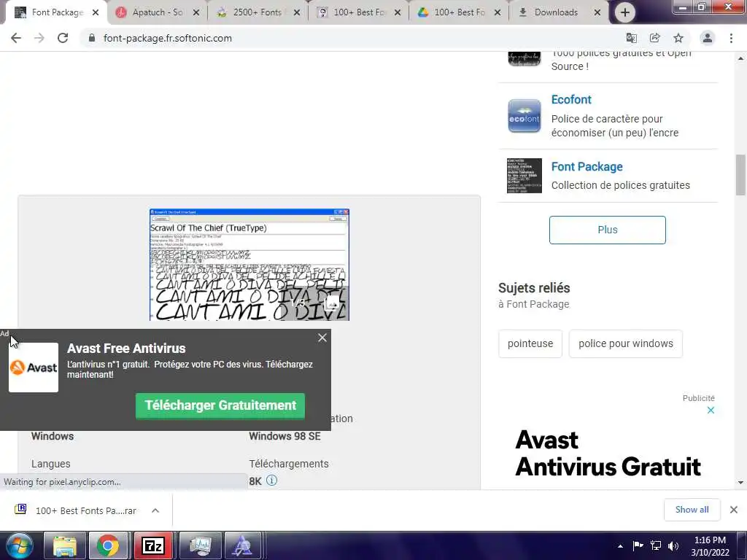Open the Chrome profile icon
The image size is (747, 560).
(708, 38)
